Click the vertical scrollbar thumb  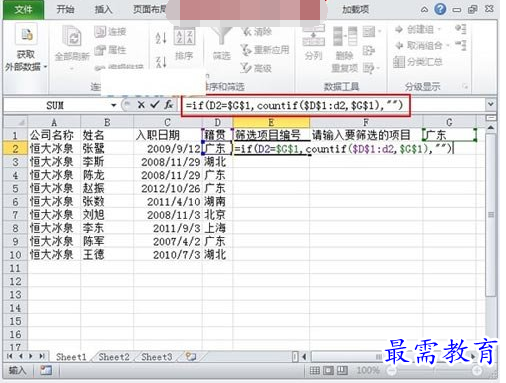coord(490,215)
